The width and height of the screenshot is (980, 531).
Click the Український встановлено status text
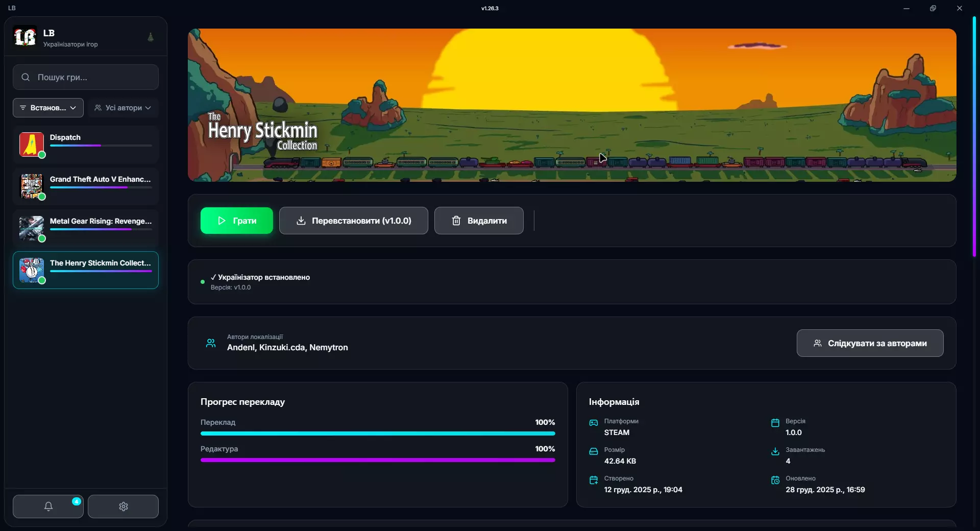[260, 277]
